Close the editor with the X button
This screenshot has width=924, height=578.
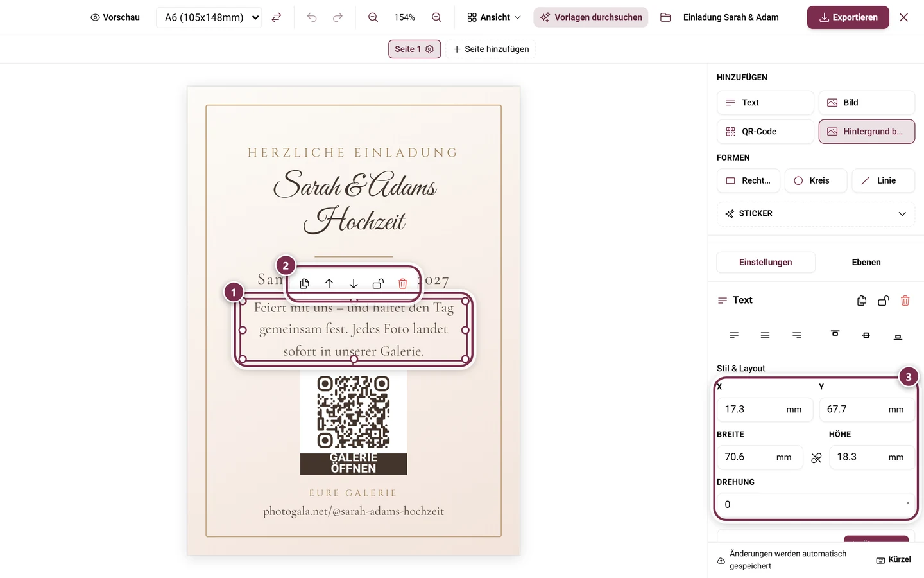coord(903,17)
